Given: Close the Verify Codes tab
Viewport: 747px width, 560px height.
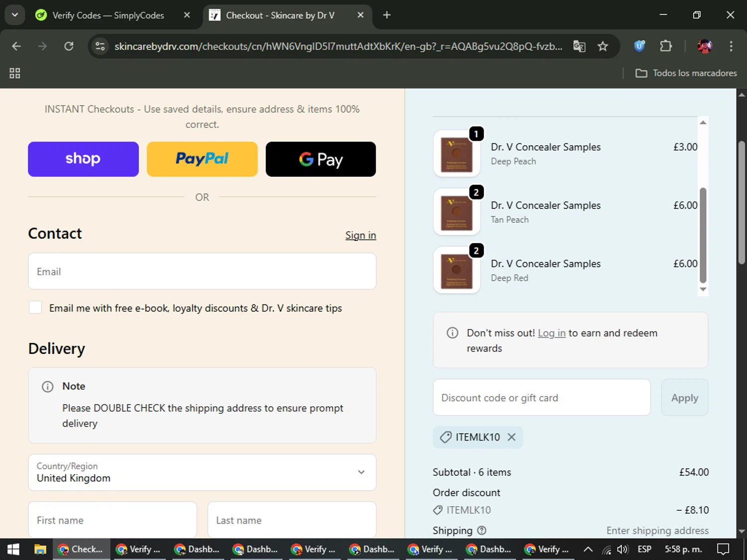Looking at the screenshot, I should click(x=187, y=15).
